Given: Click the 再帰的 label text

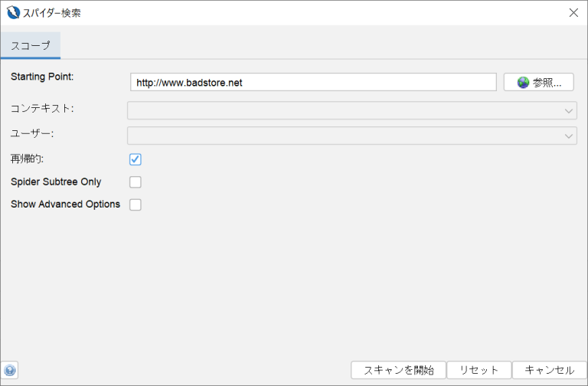Looking at the screenshot, I should tap(28, 159).
